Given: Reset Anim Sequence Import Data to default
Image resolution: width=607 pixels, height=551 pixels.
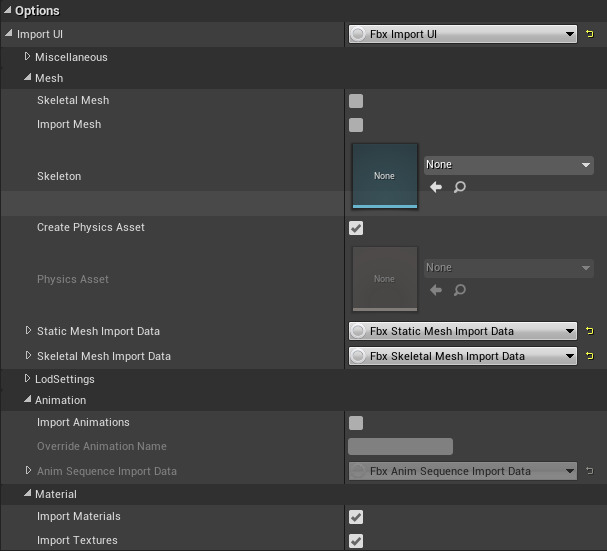Looking at the screenshot, I should click(590, 471).
